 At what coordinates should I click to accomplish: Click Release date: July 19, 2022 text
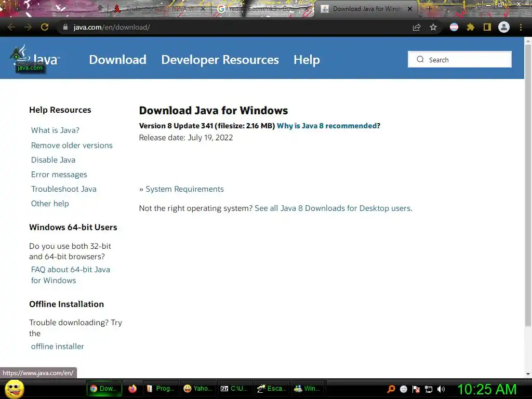click(x=186, y=137)
